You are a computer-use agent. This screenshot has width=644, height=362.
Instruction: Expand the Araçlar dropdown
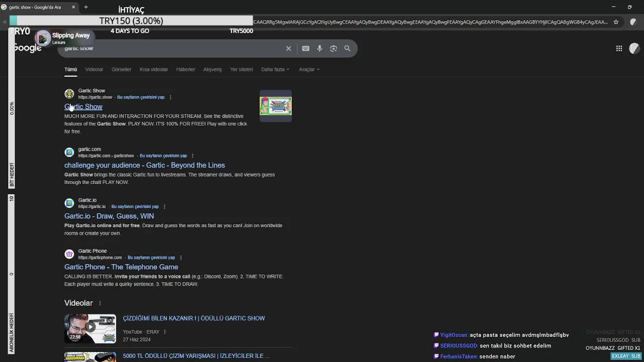(309, 69)
